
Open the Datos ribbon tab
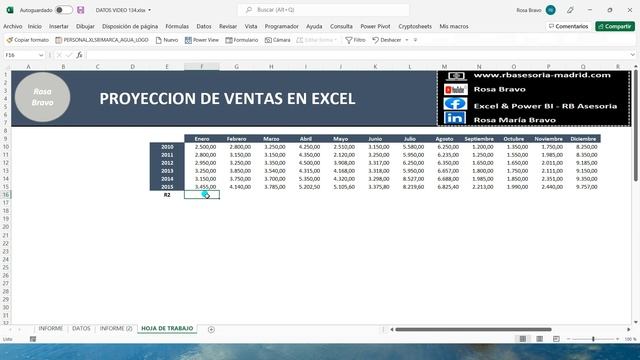(204, 26)
